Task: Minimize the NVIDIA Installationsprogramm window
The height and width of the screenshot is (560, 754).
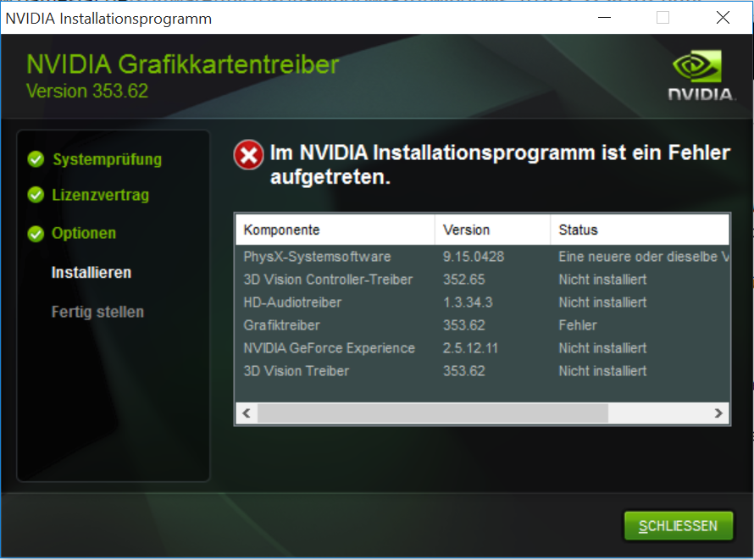Action: tap(604, 18)
